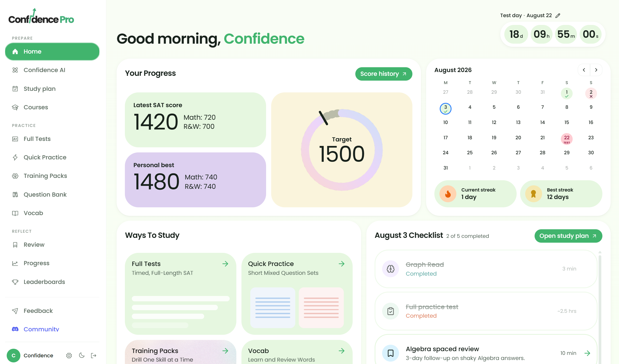Click the 'Confidence' username in the sidebar
This screenshot has height=364, width=619.
click(x=38, y=355)
